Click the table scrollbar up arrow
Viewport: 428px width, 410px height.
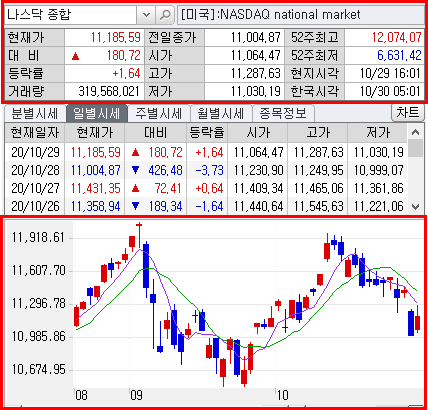tap(415, 132)
